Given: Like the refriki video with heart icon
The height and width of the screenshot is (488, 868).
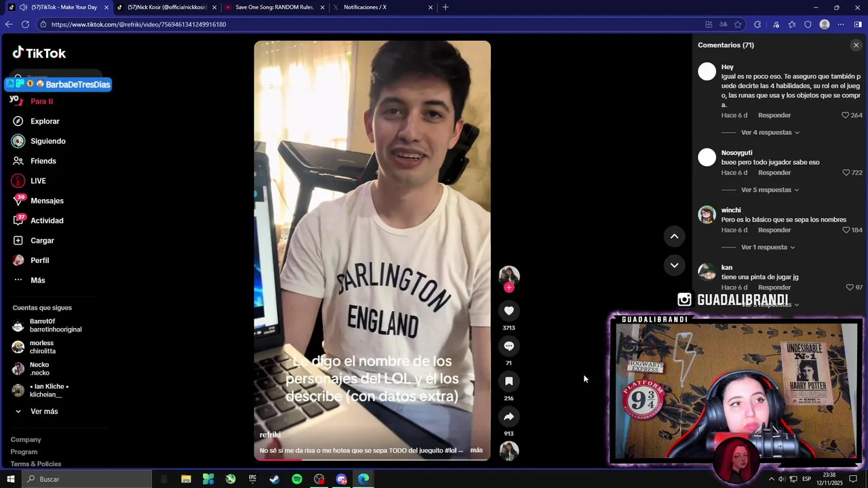Looking at the screenshot, I should [x=509, y=310].
